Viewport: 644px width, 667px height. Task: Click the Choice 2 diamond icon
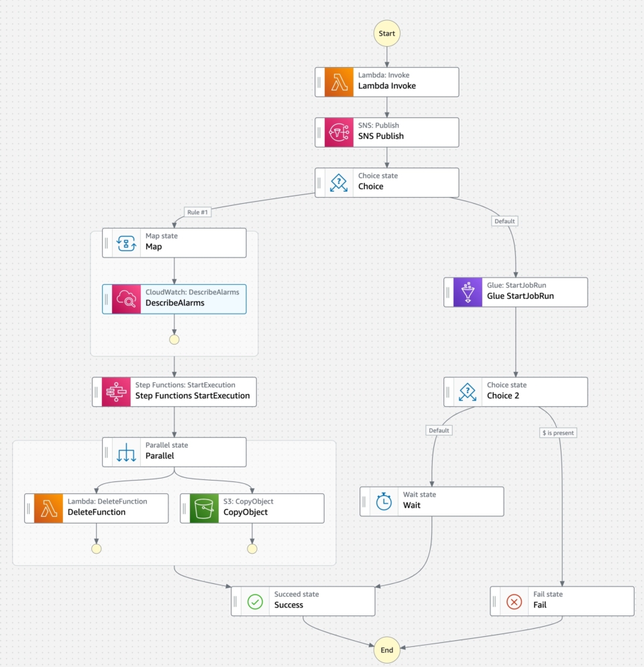coord(468,391)
